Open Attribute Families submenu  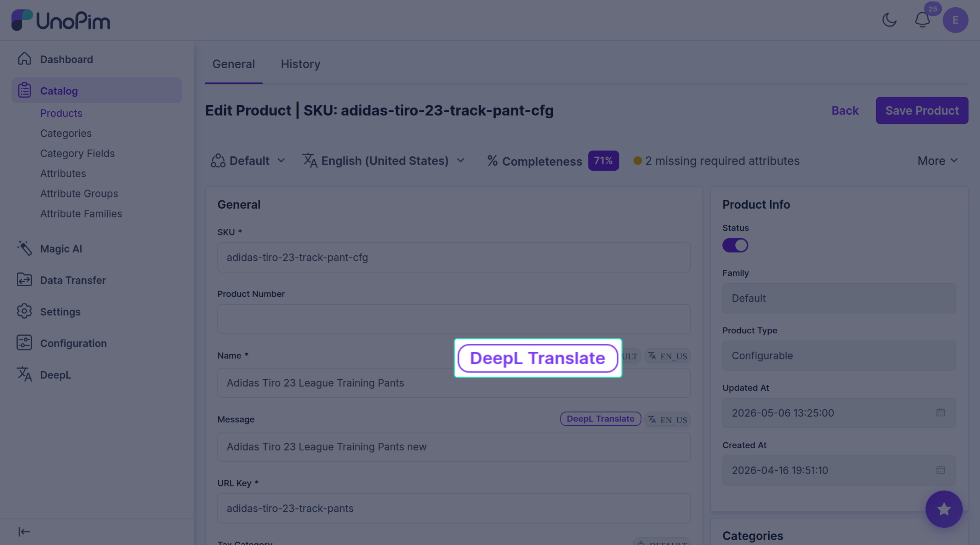point(81,214)
